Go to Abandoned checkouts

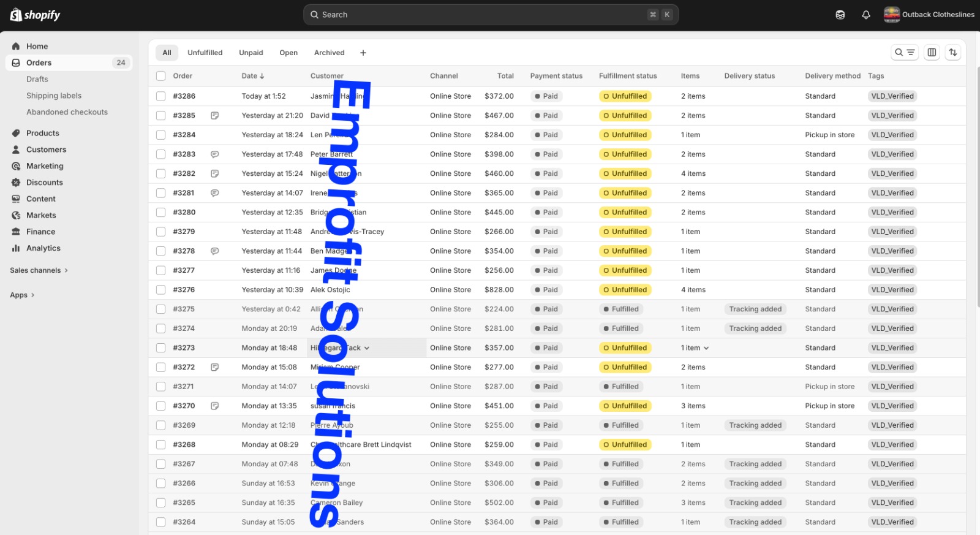[x=67, y=112]
